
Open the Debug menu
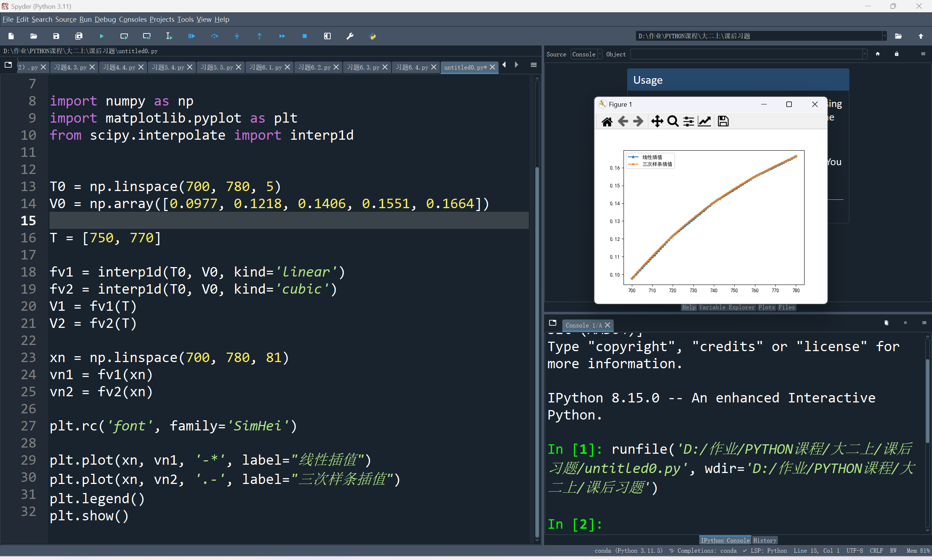(105, 19)
